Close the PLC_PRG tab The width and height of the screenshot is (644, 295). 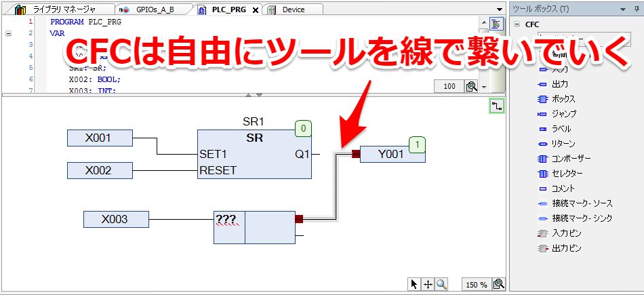click(x=255, y=9)
